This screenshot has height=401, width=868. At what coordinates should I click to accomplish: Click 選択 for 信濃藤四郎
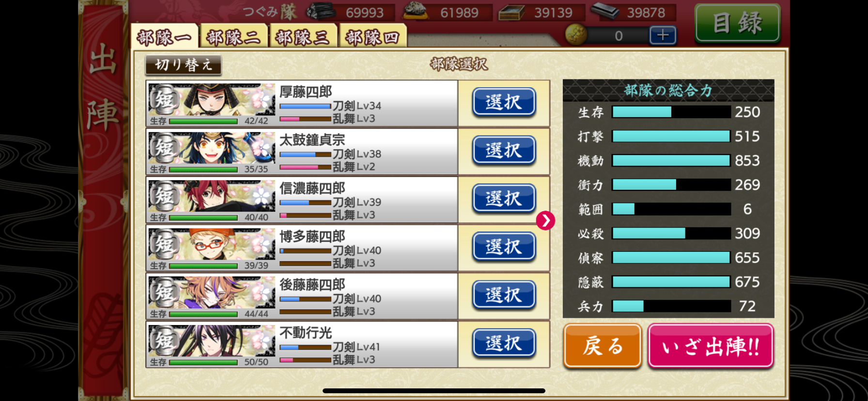tap(504, 199)
